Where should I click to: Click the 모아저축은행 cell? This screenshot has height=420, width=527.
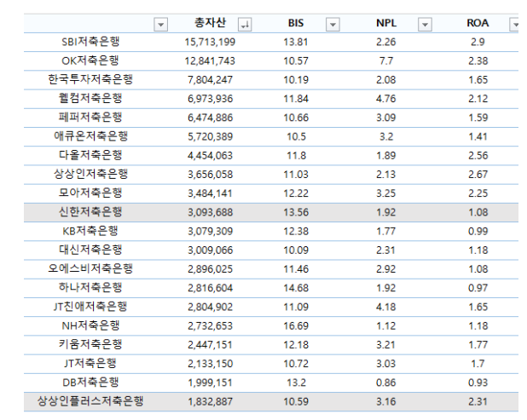pos(90,193)
